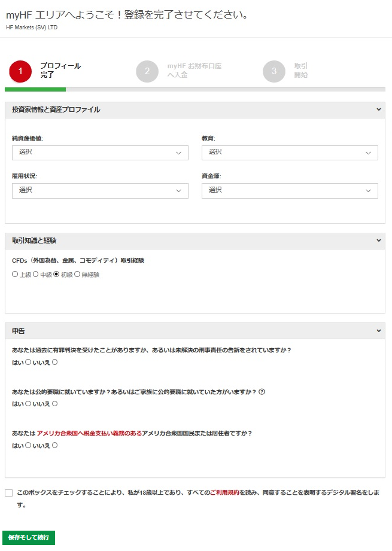Open the 教育 dropdown
The width and height of the screenshot is (392, 551).
[x=290, y=153]
